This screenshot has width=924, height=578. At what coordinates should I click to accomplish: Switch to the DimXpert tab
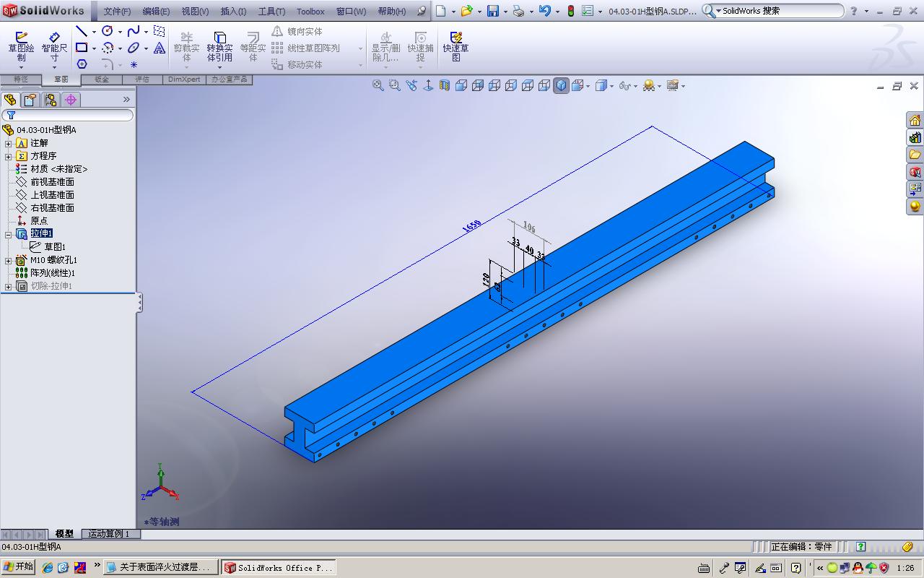pyautogui.click(x=184, y=79)
